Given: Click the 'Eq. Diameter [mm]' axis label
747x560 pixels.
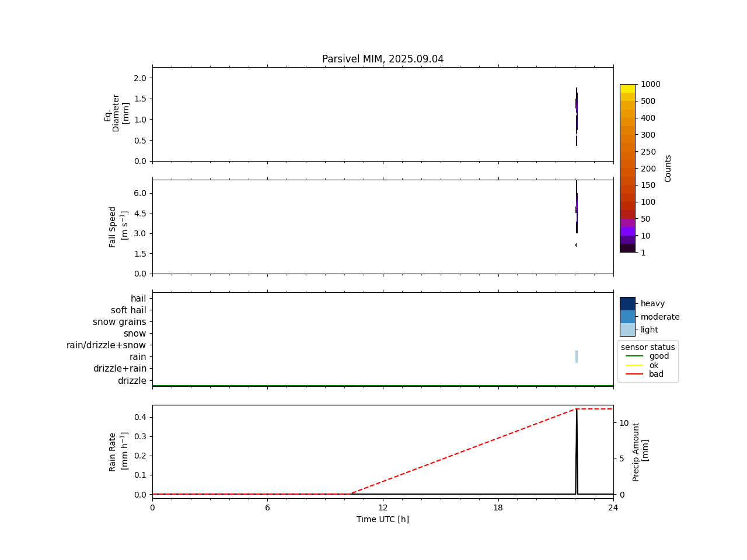Looking at the screenshot, I should 117,113.
